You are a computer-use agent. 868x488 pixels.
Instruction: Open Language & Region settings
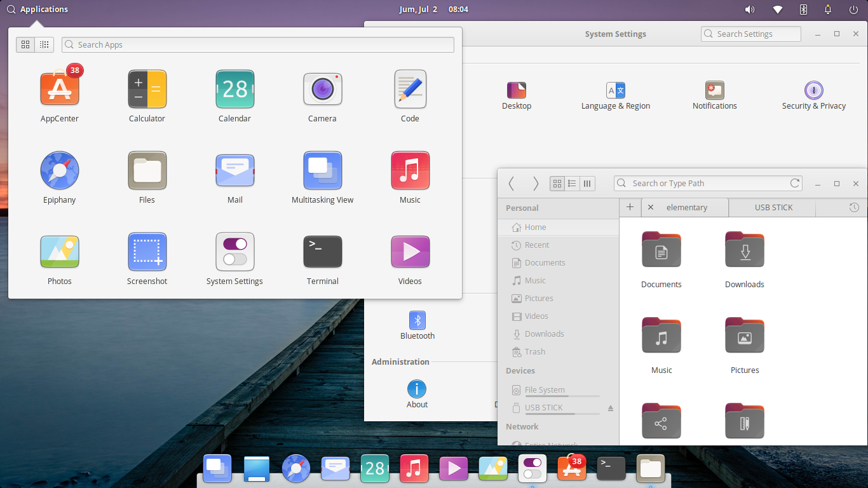click(616, 95)
